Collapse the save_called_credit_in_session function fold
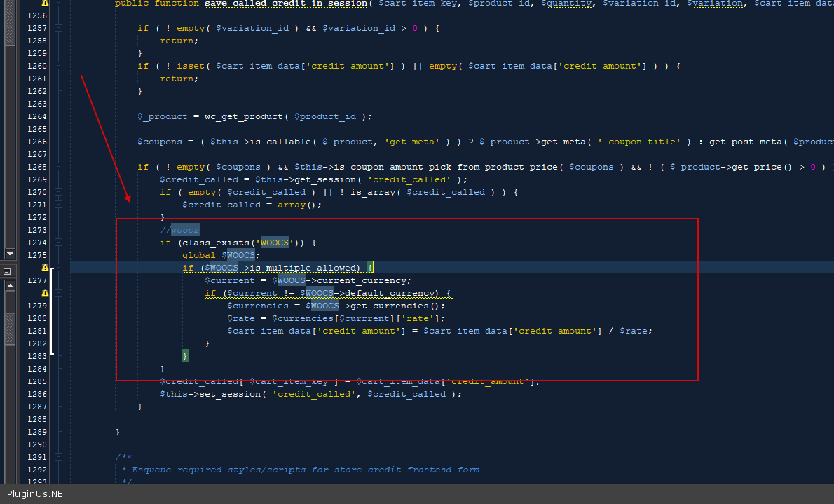This screenshot has width=834, height=504. pos(58,4)
